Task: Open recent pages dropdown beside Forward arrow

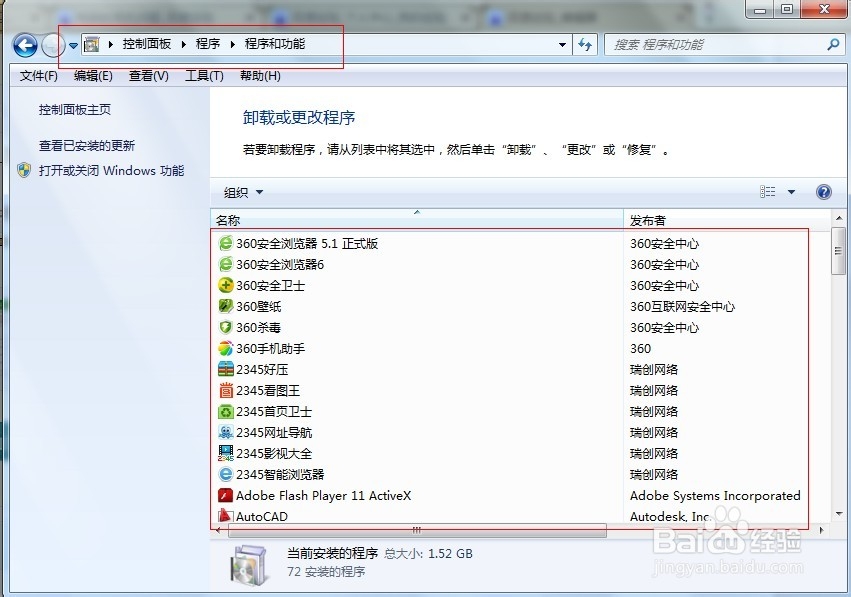Action: [73, 46]
